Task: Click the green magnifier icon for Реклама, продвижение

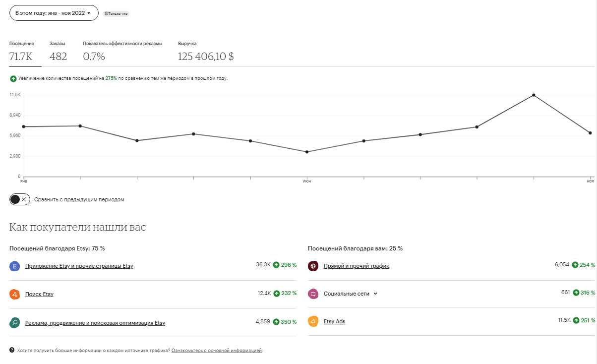Action: 15,323
